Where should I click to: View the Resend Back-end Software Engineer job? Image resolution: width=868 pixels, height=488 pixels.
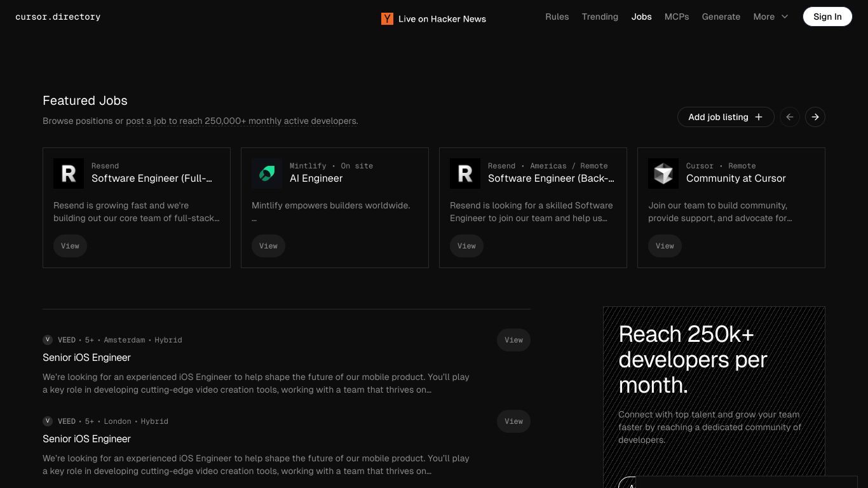pos(466,246)
